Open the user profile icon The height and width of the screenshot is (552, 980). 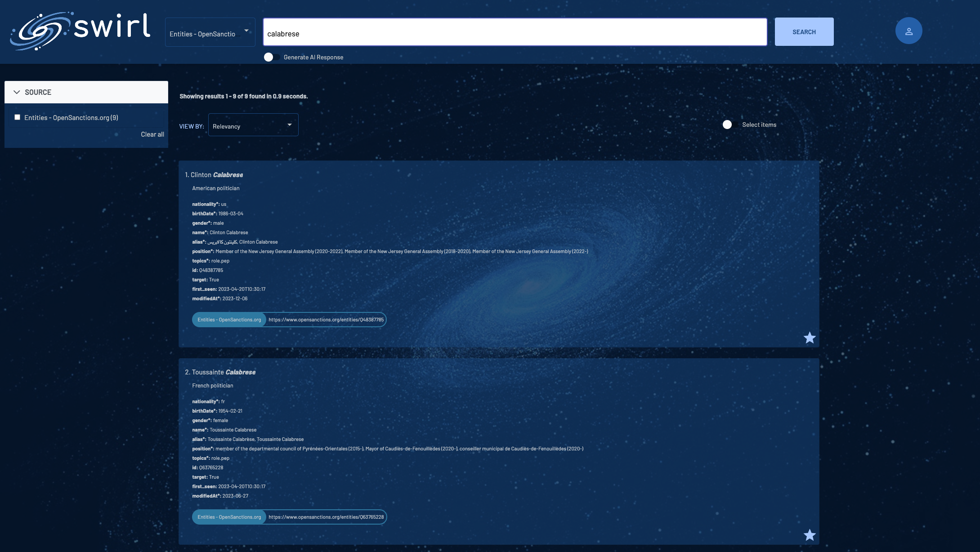(908, 31)
